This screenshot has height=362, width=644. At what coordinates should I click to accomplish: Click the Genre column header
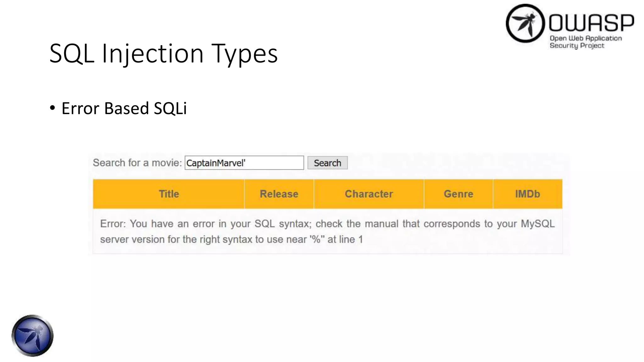(458, 194)
